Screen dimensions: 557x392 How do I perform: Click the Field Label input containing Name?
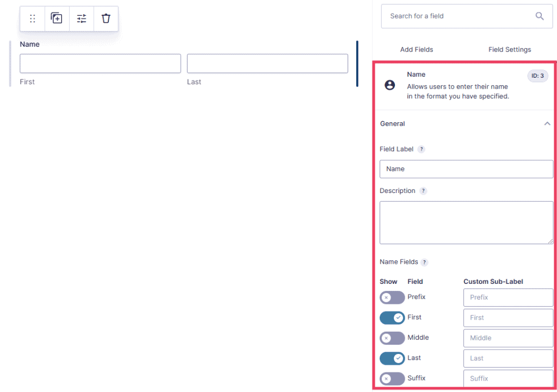click(466, 169)
